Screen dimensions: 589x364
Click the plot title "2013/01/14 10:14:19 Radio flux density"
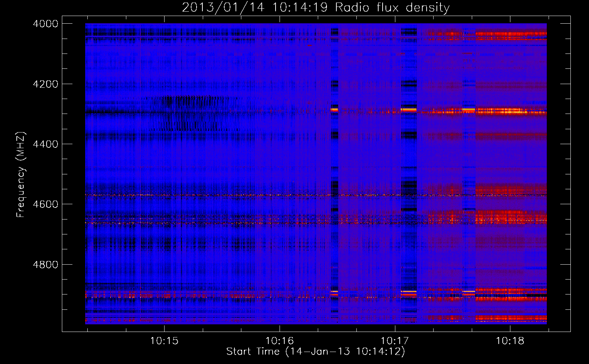coord(316,7)
